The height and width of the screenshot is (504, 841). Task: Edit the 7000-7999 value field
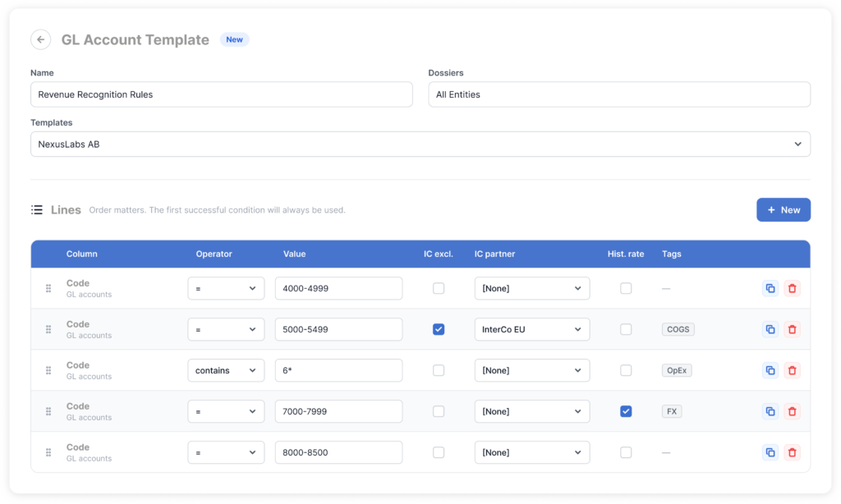338,411
